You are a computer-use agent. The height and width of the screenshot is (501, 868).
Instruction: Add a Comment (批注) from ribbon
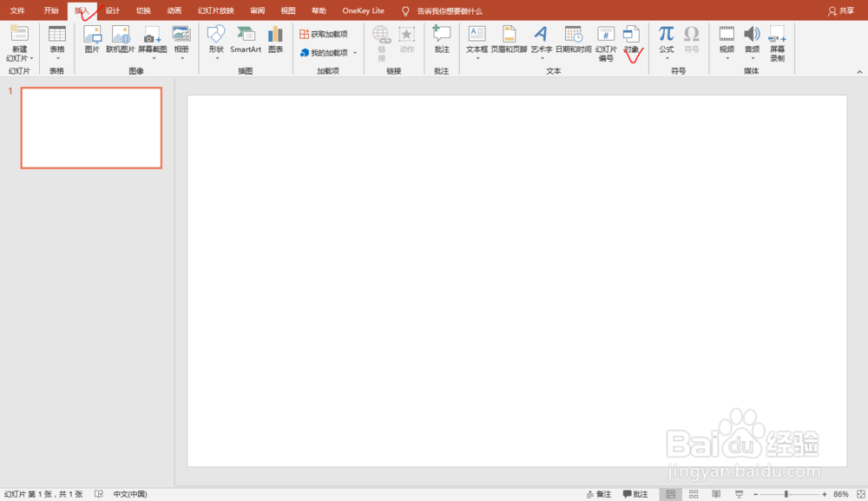click(x=442, y=39)
